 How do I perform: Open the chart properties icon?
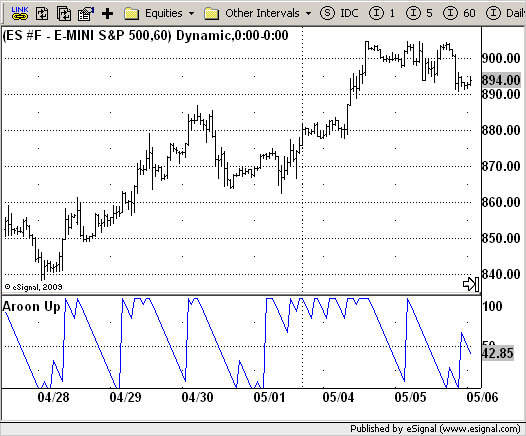click(86, 14)
